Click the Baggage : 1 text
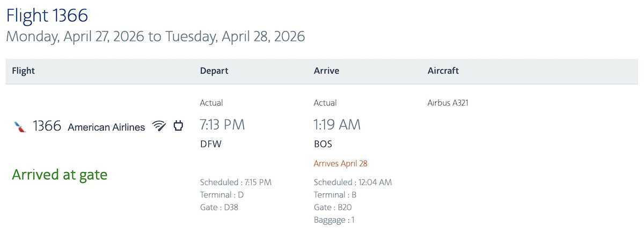Image resolution: width=644 pixels, height=243 pixels. (334, 220)
